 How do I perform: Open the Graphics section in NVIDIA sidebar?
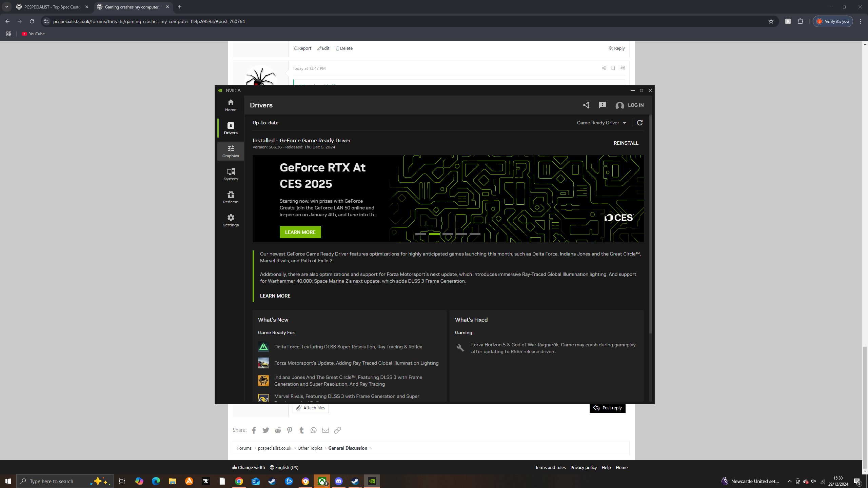231,151
